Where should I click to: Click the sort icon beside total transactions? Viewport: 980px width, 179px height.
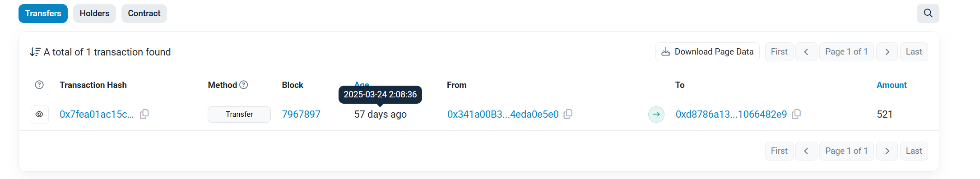click(35, 52)
